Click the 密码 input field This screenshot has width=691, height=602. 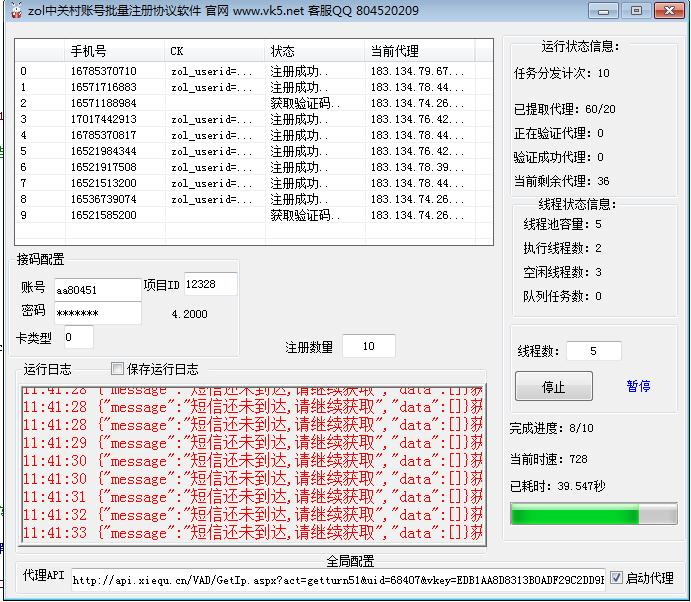97,313
